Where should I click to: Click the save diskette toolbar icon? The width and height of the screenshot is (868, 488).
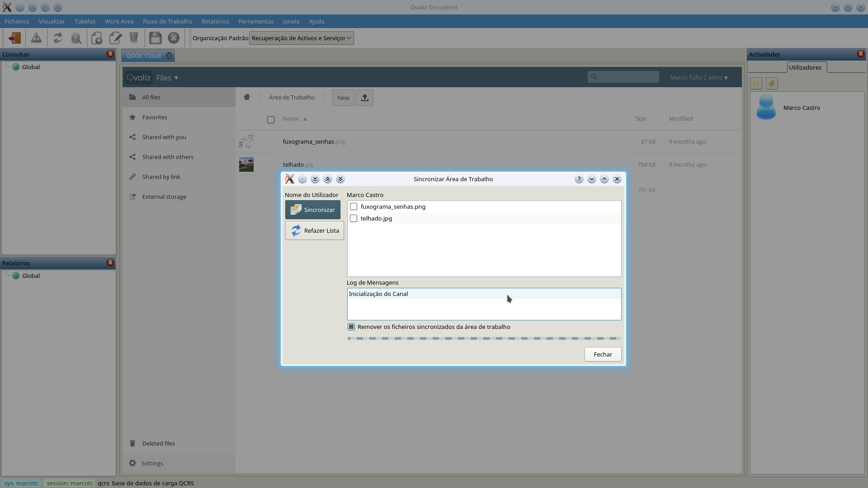[155, 38]
